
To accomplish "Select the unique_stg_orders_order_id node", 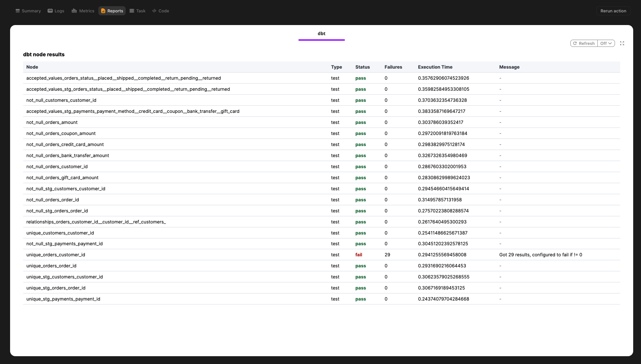I will point(56,288).
